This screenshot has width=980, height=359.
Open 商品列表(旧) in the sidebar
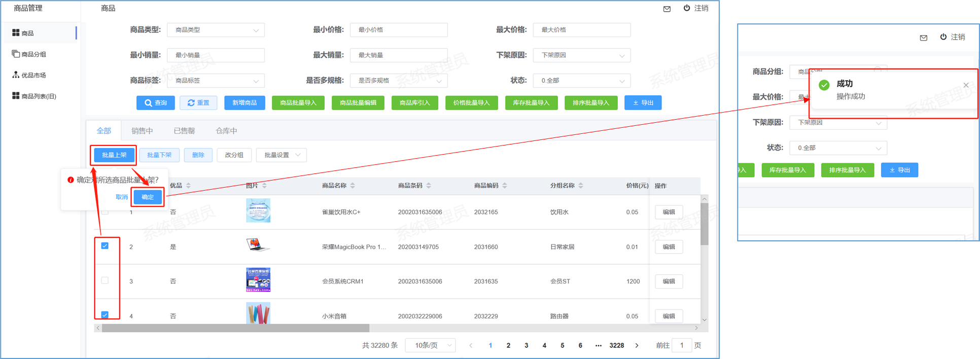pos(39,96)
